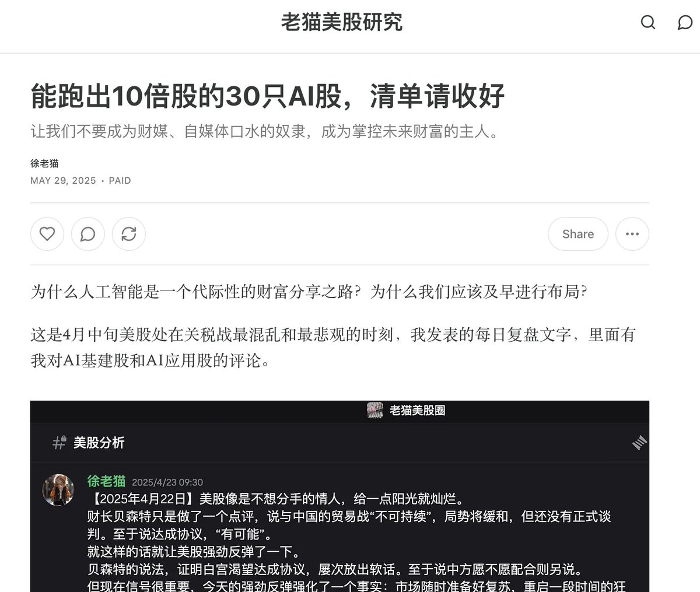The height and width of the screenshot is (592, 700).
Task: Open the search icon in header
Action: click(648, 23)
